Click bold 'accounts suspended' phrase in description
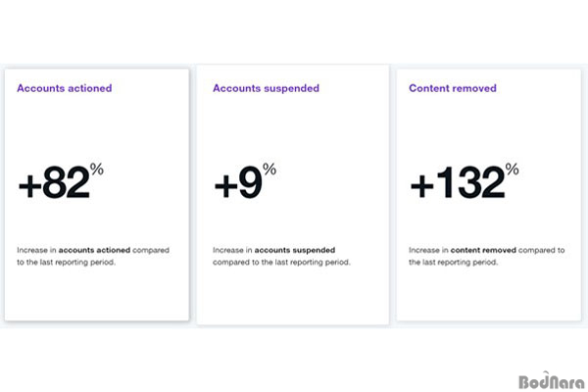Viewport: 588px width, 392px height. coord(295,250)
